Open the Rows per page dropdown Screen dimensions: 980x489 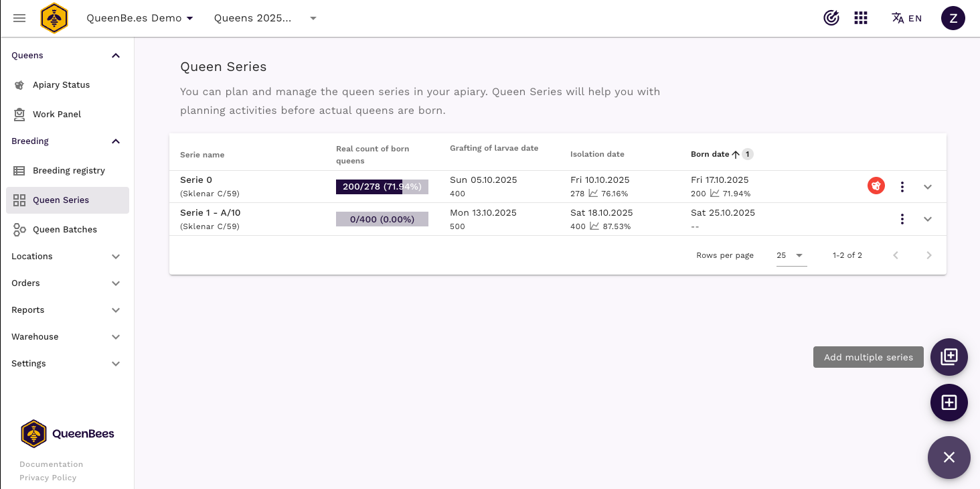[x=791, y=255]
